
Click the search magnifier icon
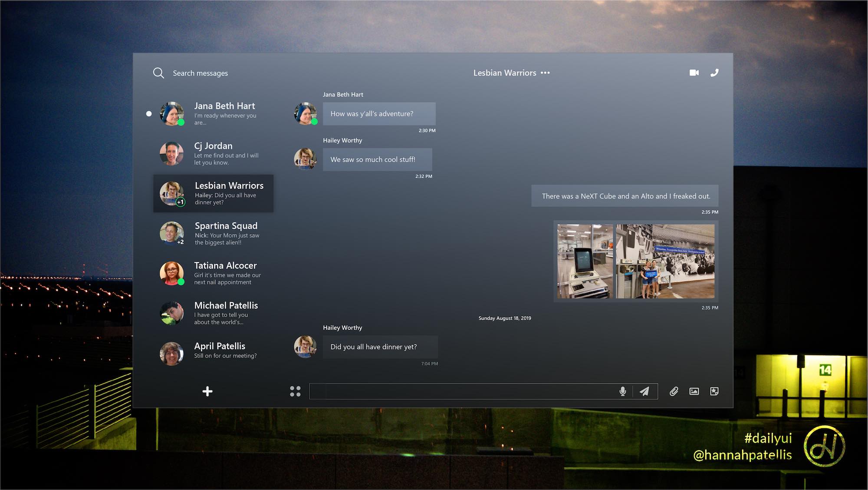click(158, 73)
